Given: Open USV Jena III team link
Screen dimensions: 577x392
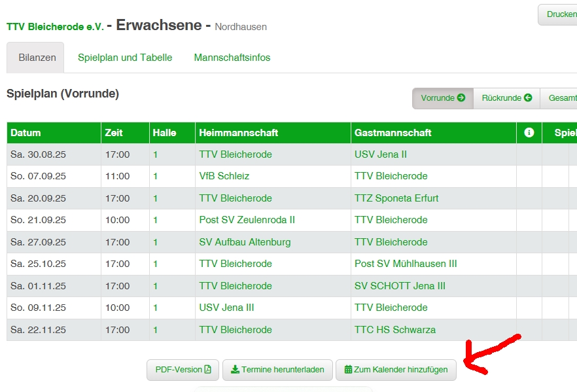Looking at the screenshot, I should click(226, 308).
